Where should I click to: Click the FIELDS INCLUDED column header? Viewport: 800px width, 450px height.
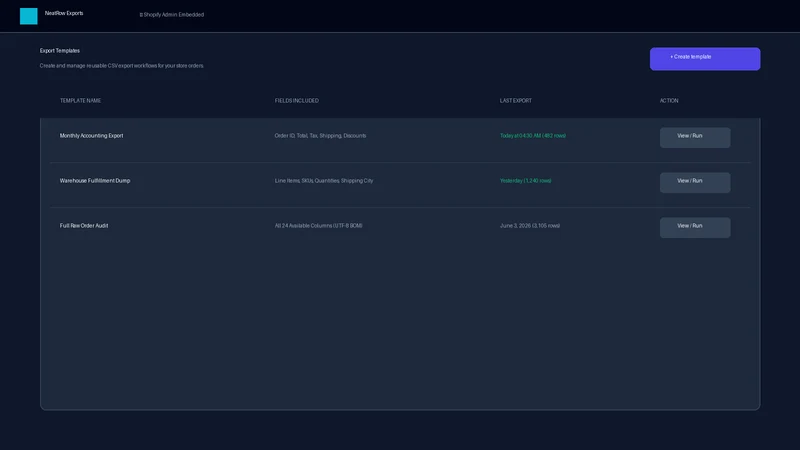[296, 101]
